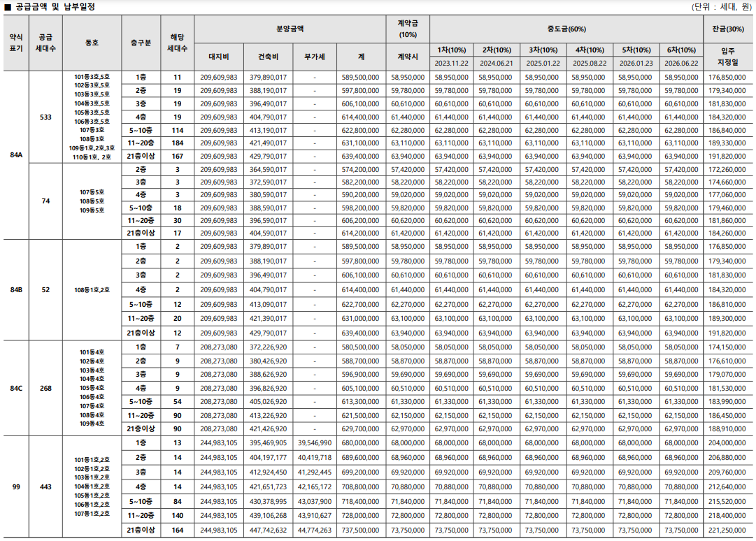Click the 대지비 column header
756x541 pixels.
[219, 57]
